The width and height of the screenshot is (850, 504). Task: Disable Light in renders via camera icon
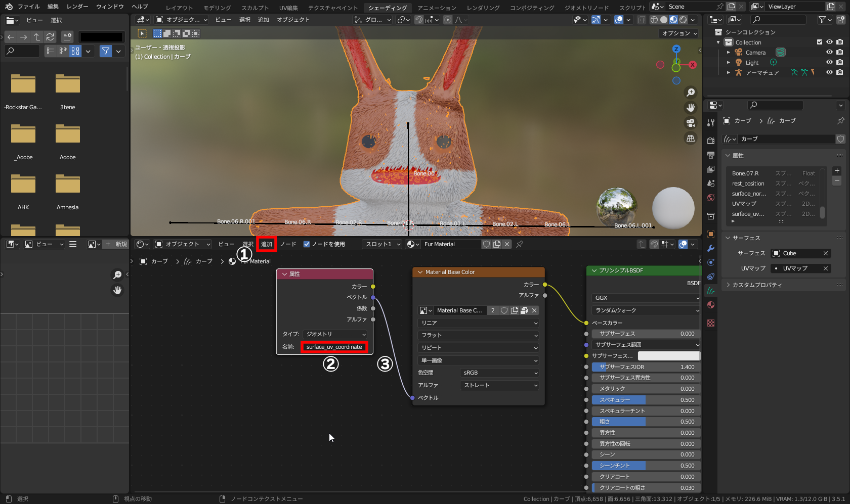[840, 62]
